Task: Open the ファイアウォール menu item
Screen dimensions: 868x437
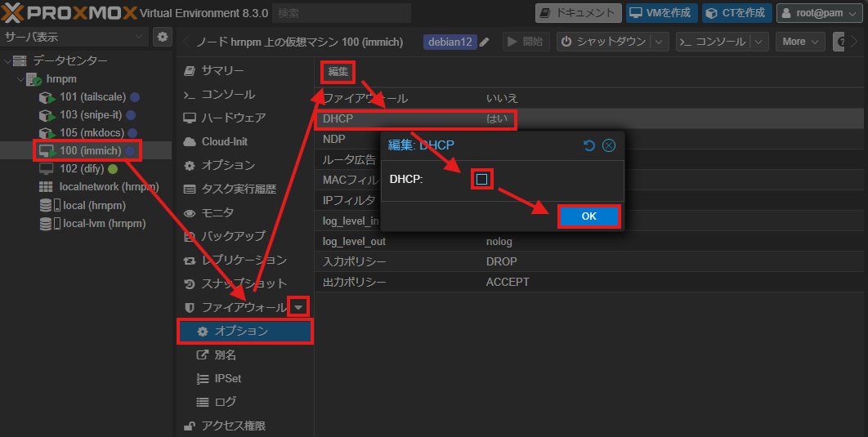Action: click(244, 307)
